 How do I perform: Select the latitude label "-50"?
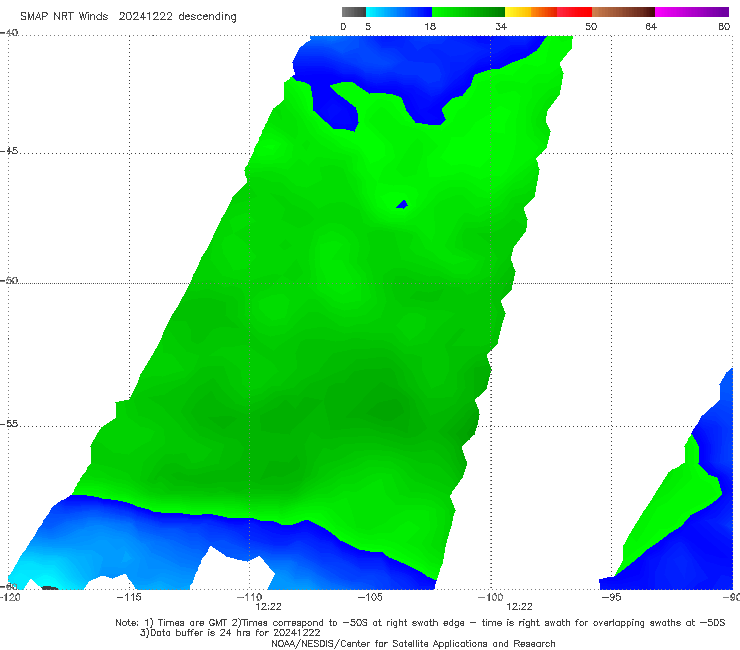point(9,280)
